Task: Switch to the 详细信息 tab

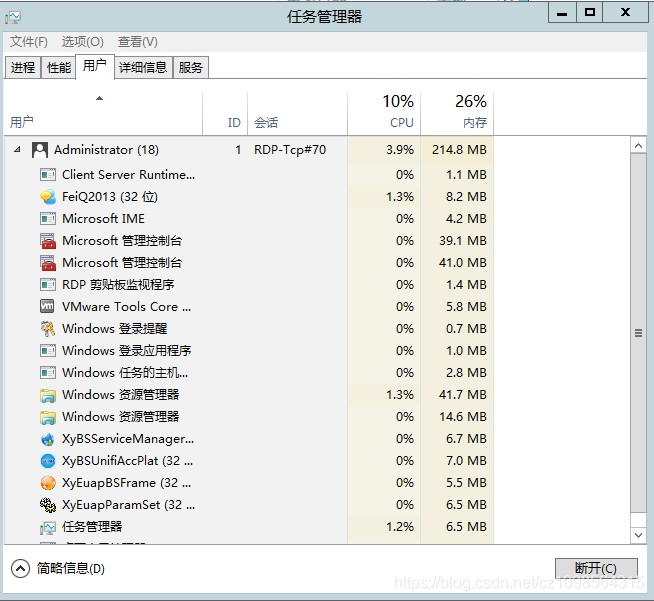Action: [x=143, y=67]
